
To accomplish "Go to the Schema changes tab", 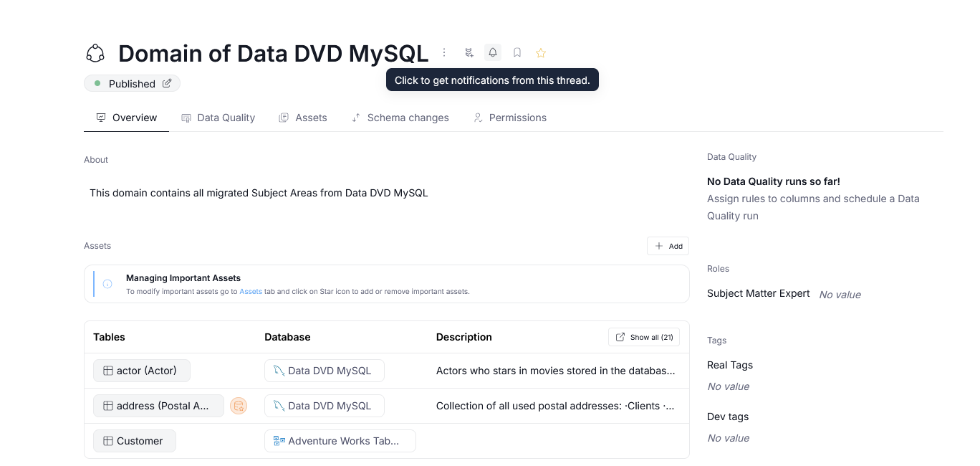I will tap(400, 118).
